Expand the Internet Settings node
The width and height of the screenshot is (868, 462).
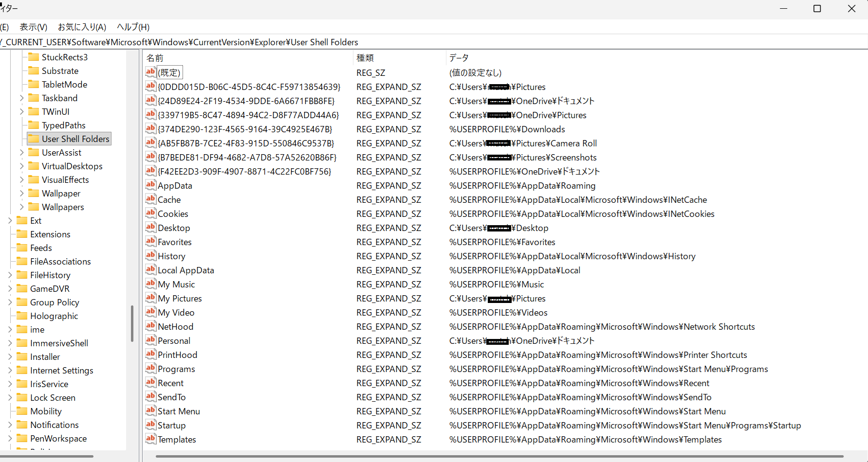pyautogui.click(x=10, y=371)
